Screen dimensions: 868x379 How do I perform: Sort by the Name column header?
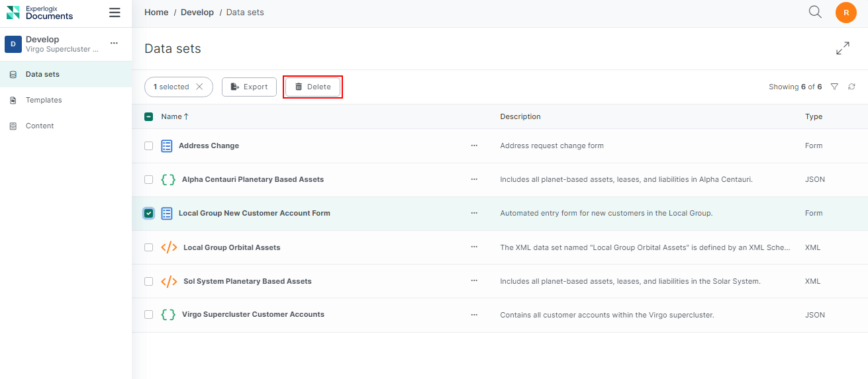(171, 116)
